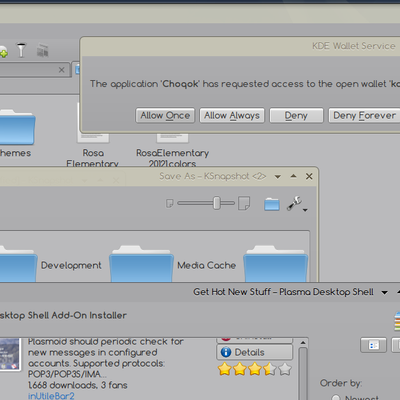Choose Allow Always for Choqok
400x400 pixels.
click(x=232, y=115)
